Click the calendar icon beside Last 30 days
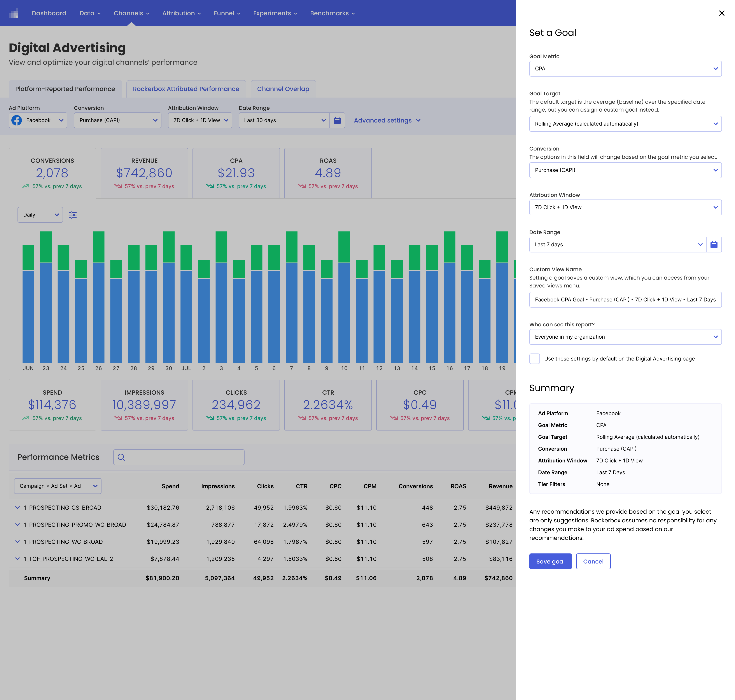The image size is (735, 700). 337,120
